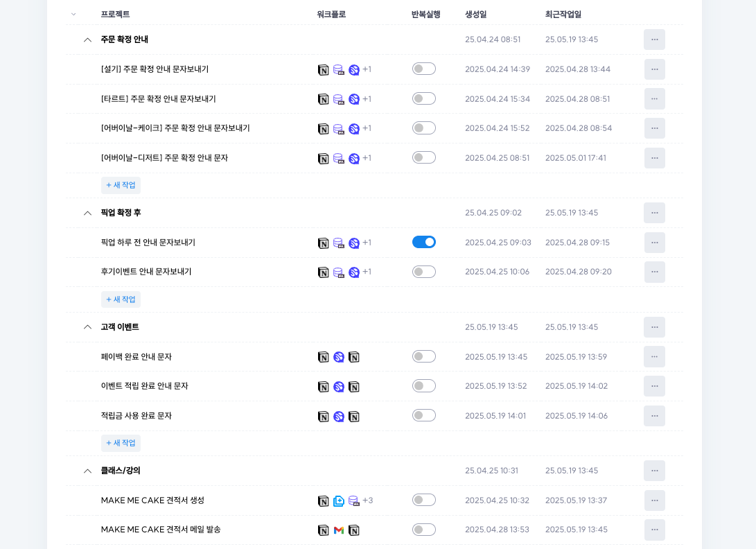This screenshot has width=756, height=549.
Task: Collapse the 클래스/강의 project group
Action: click(87, 471)
